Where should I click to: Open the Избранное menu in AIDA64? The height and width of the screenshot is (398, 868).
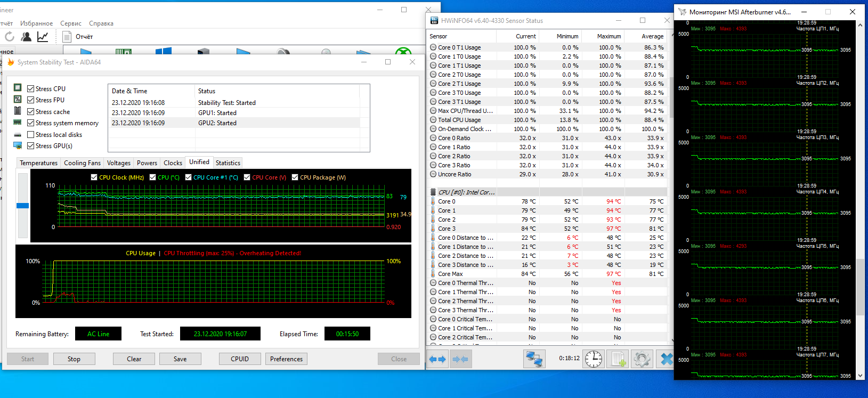tap(37, 23)
